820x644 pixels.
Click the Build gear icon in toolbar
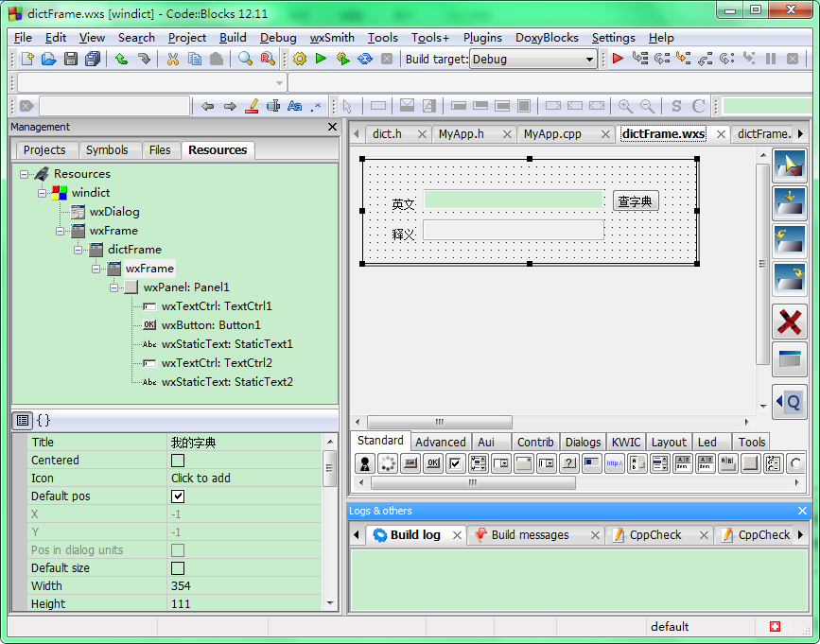300,59
